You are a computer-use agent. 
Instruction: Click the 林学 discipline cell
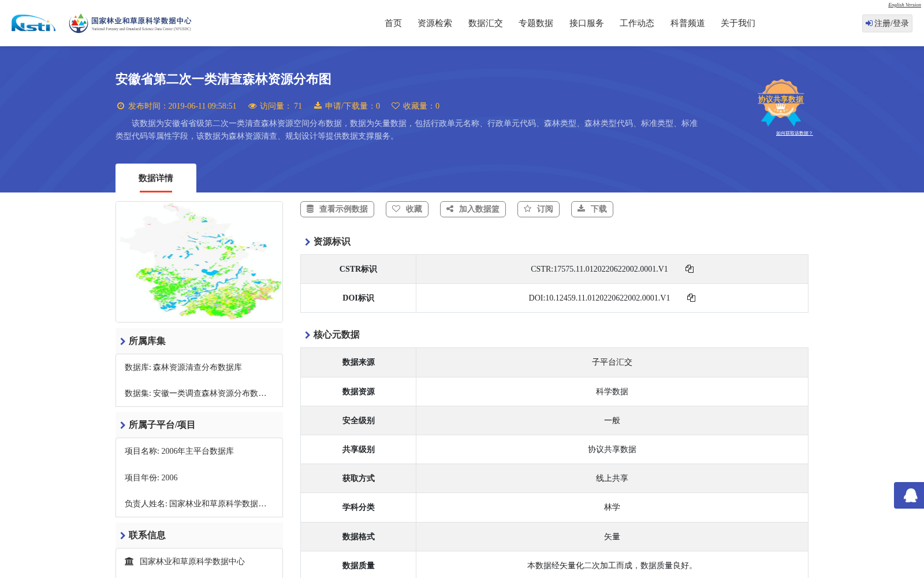[x=612, y=507]
